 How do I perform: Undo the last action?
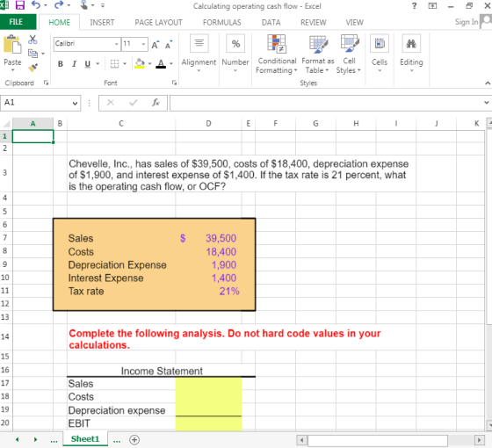click(36, 5)
